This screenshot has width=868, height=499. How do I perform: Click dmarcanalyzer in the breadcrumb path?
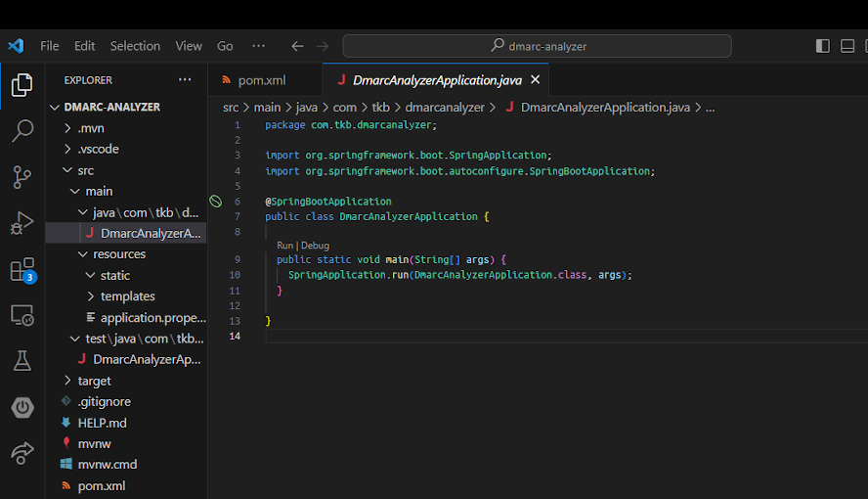pyautogui.click(x=445, y=108)
